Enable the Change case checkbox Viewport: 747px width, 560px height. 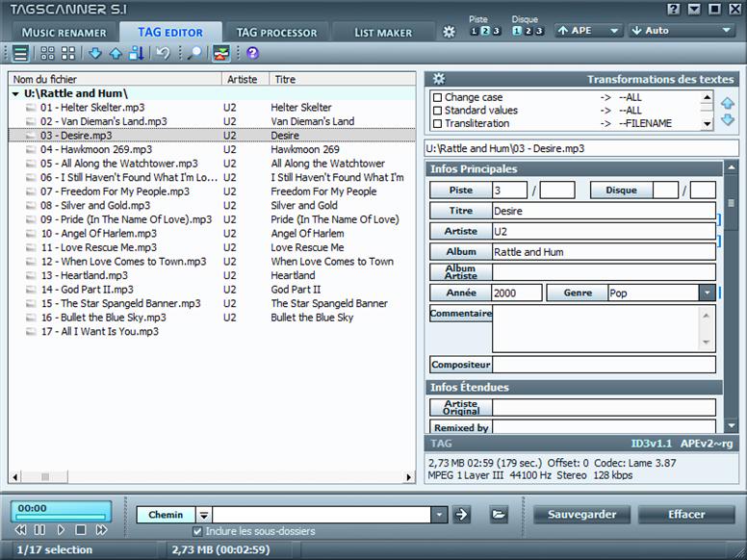point(437,97)
